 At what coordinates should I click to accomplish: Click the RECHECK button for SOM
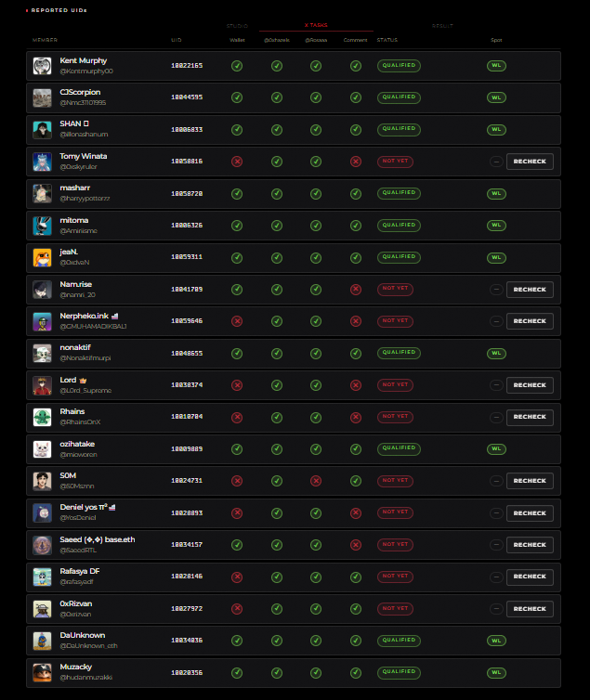(x=530, y=481)
